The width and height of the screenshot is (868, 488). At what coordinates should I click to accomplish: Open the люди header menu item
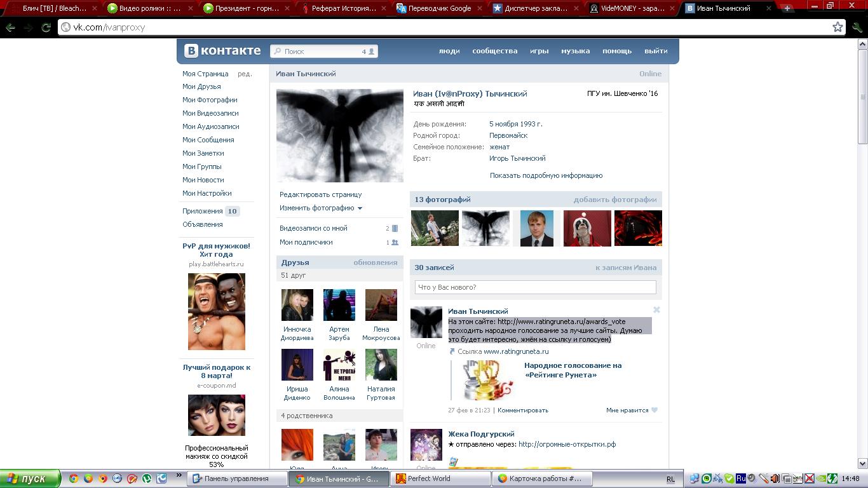click(449, 51)
